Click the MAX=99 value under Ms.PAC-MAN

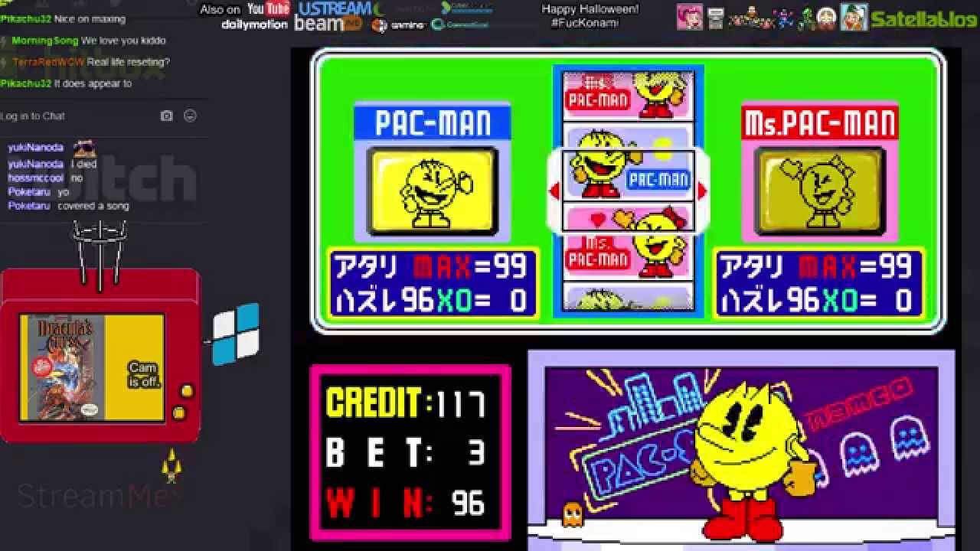coord(856,267)
